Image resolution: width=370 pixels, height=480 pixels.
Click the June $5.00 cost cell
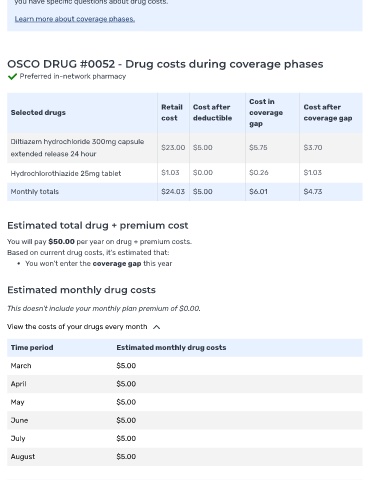pyautogui.click(x=126, y=420)
